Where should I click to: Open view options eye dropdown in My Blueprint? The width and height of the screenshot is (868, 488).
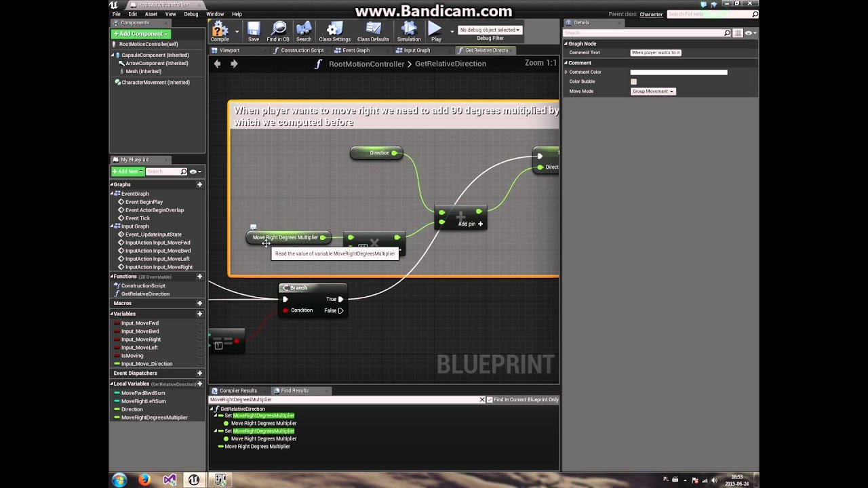pos(195,171)
